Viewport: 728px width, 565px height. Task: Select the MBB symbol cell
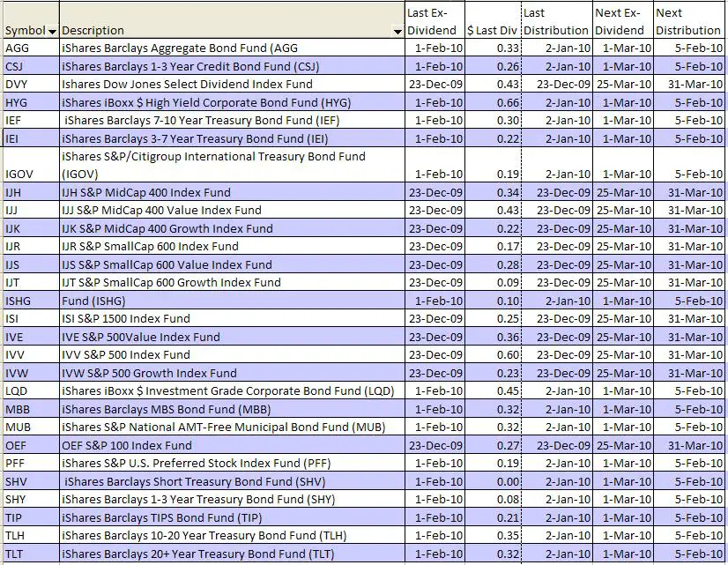pos(31,409)
